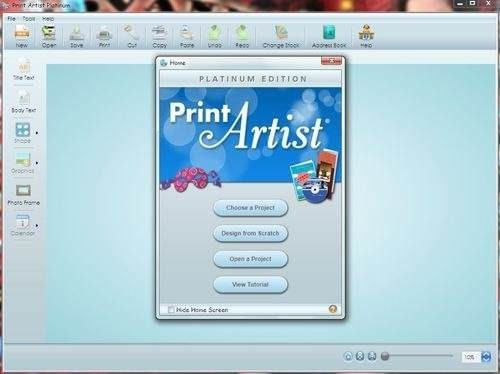The image size is (500, 374).
Task: Click the Print Artist banner image
Action: pyautogui.click(x=251, y=135)
